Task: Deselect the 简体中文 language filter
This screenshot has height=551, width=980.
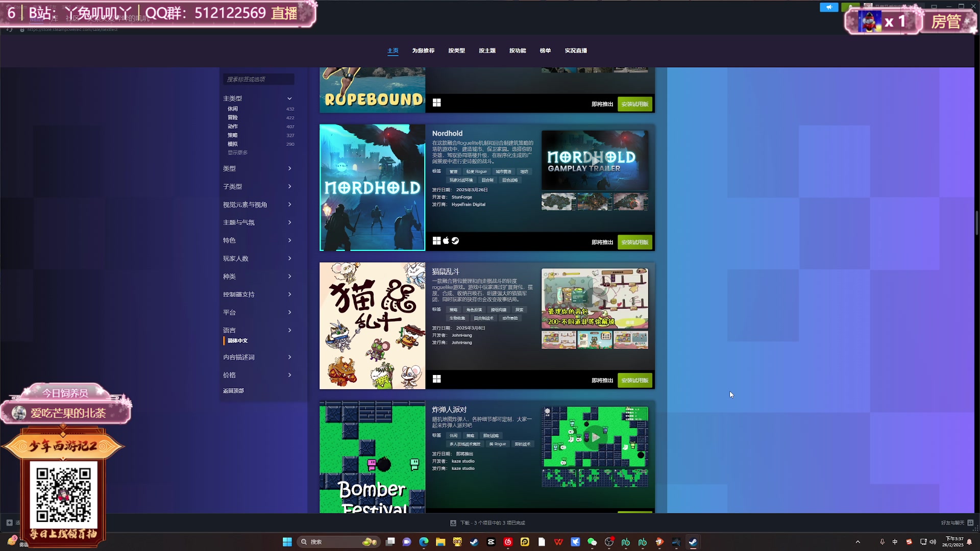Action: 237,341
